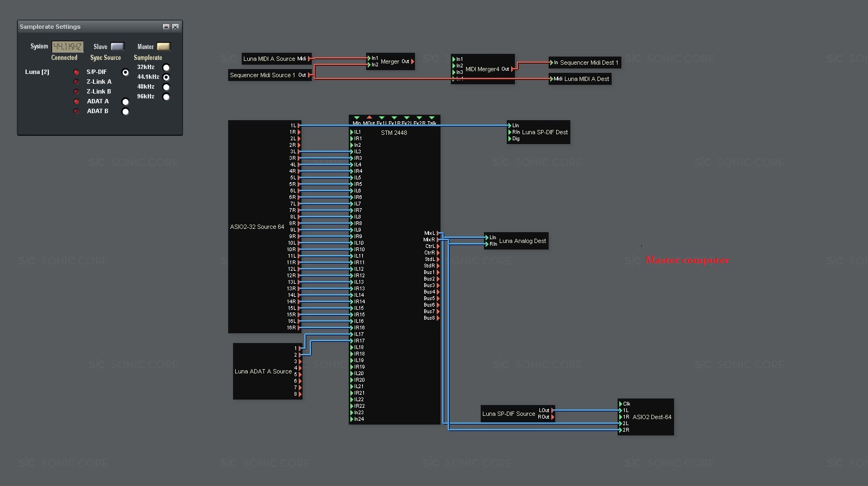The width and height of the screenshot is (868, 486).
Task: Click the Dig port on Luna SP-DIF Dest
Action: 510,139
